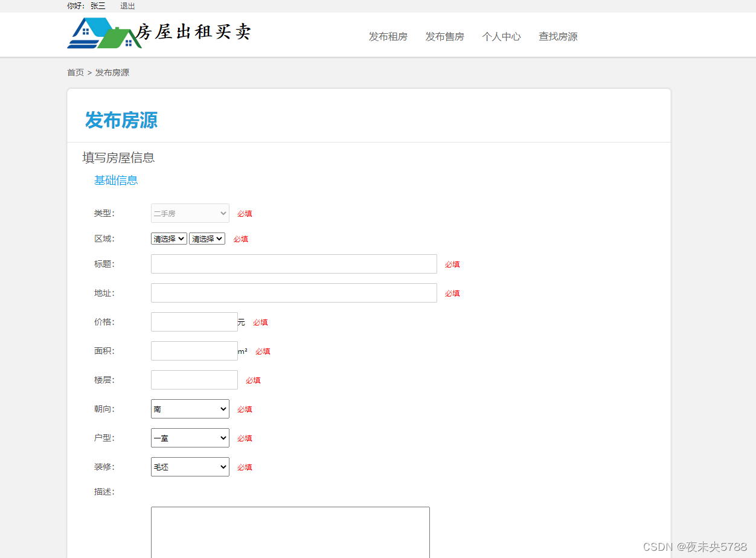Open the 发布租房 nav item
This screenshot has height=558, width=756.
(x=388, y=37)
